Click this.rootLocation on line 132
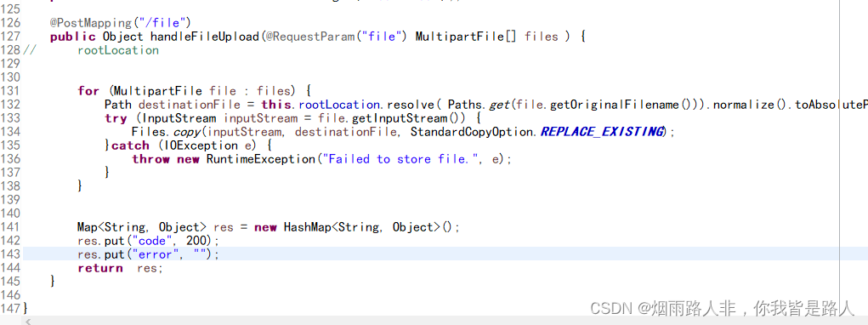Screen dimensions: 868x325 [x=321, y=105]
